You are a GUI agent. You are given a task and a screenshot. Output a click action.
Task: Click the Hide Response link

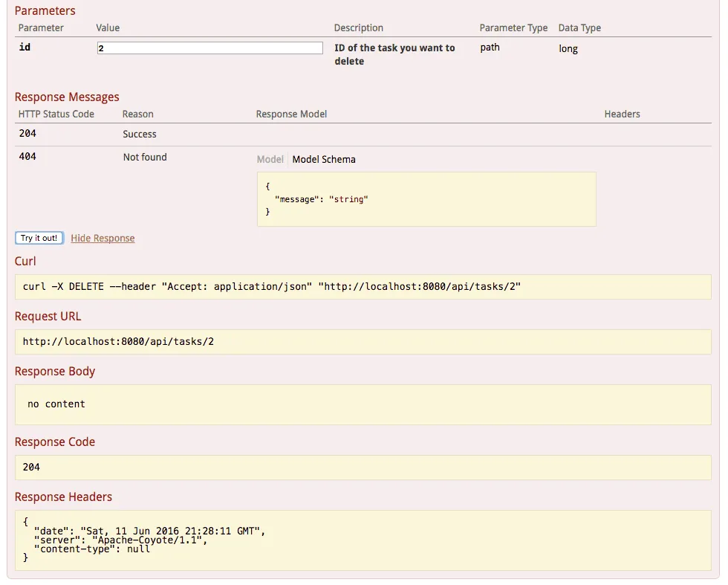click(102, 238)
